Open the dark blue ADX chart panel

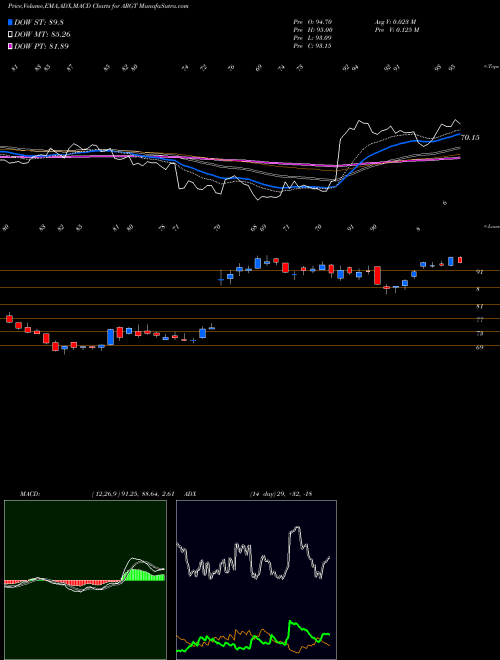(256, 580)
